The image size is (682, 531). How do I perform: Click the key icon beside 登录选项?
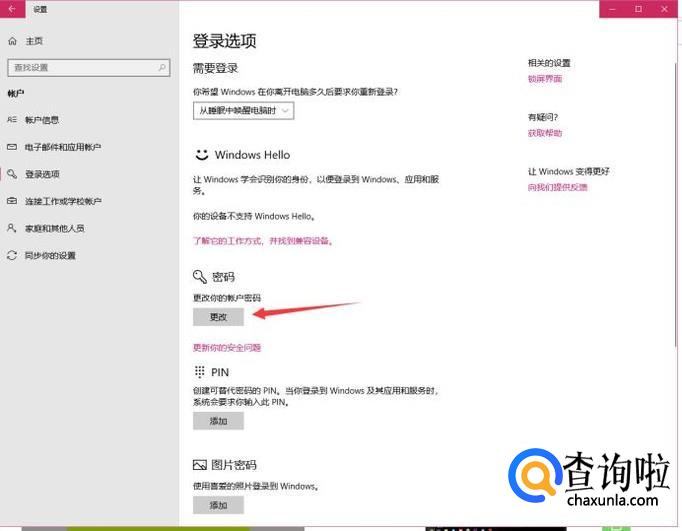pos(12,174)
